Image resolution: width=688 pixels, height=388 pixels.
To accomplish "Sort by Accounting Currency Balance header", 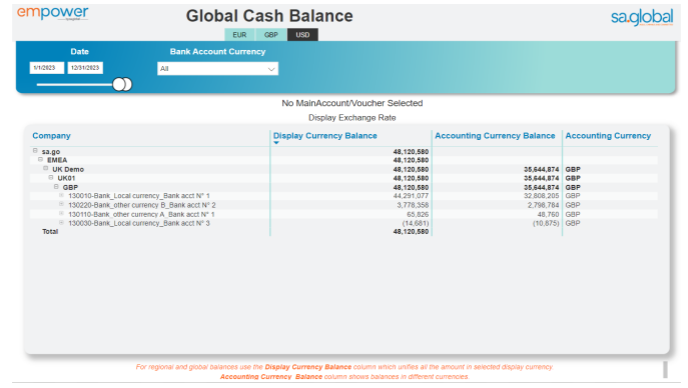I will (x=495, y=136).
